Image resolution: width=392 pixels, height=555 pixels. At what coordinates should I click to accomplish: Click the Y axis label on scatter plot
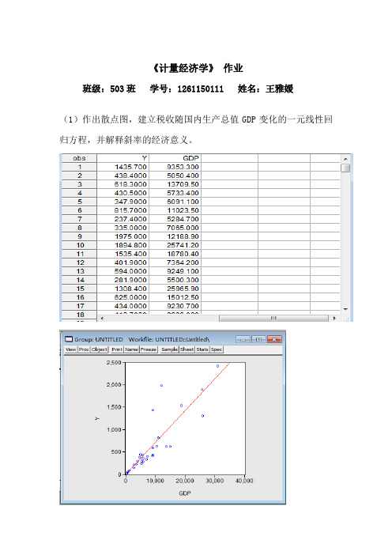(x=97, y=418)
